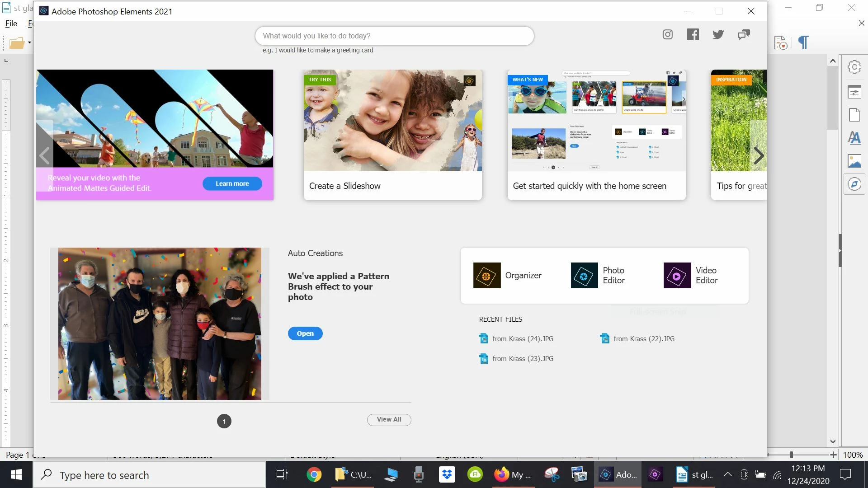Launch the Video Editor icon
The height and width of the screenshot is (488, 868).
coord(677,275)
